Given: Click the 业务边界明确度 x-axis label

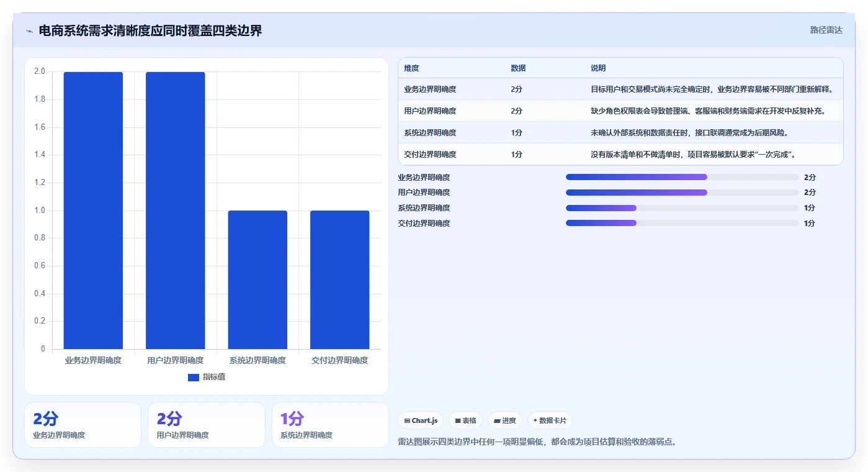Looking at the screenshot, I should click(93, 360).
